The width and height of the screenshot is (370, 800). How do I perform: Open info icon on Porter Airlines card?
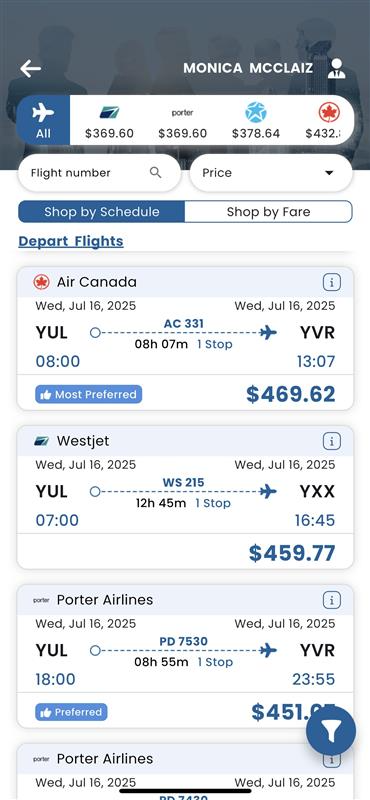tap(332, 600)
